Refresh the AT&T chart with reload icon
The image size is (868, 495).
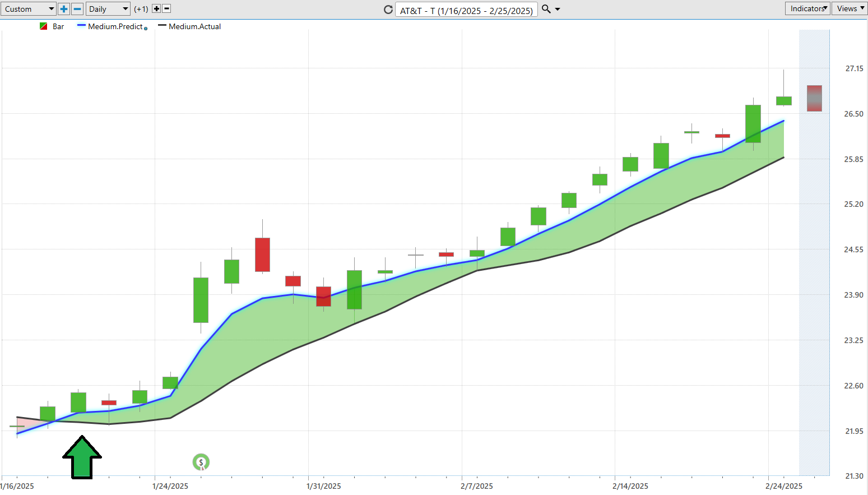click(388, 10)
